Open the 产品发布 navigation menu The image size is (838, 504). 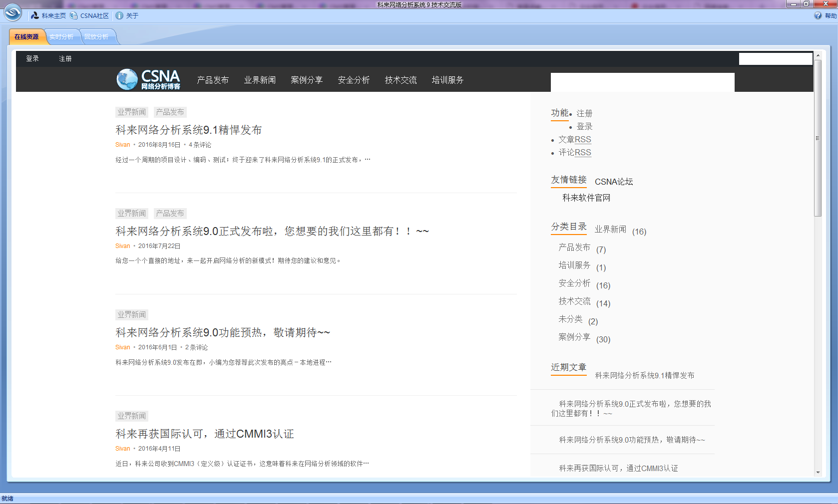pos(213,80)
